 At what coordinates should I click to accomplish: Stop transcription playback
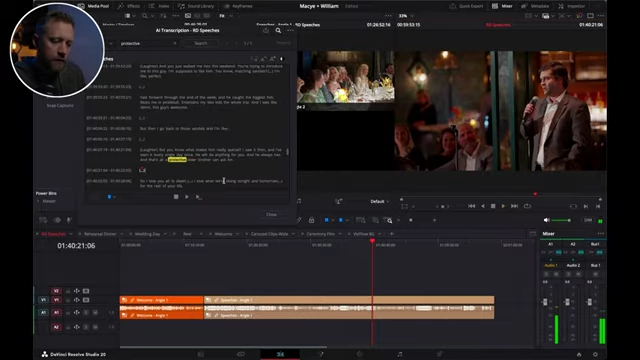point(176,197)
